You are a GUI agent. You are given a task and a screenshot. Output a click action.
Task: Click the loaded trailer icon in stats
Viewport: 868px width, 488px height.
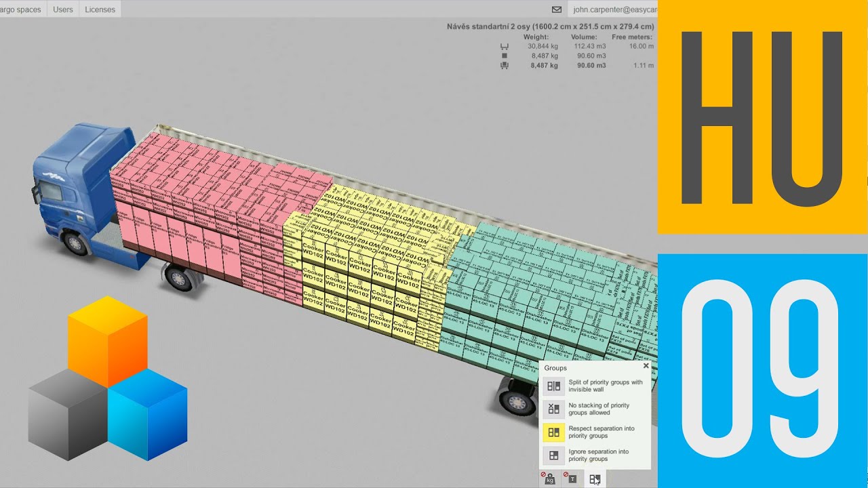click(504, 66)
